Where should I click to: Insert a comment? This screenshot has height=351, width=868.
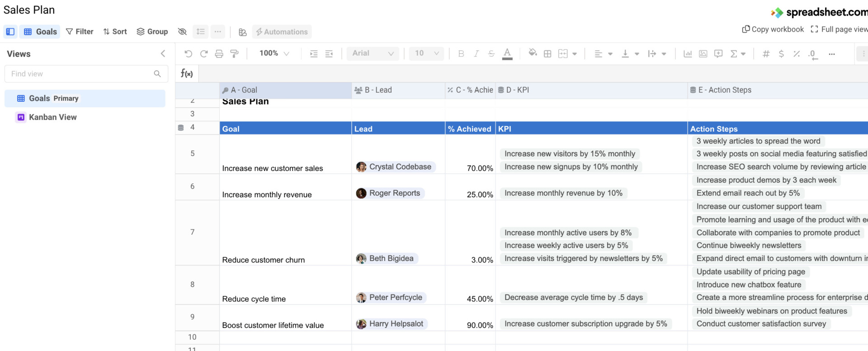pyautogui.click(x=718, y=54)
